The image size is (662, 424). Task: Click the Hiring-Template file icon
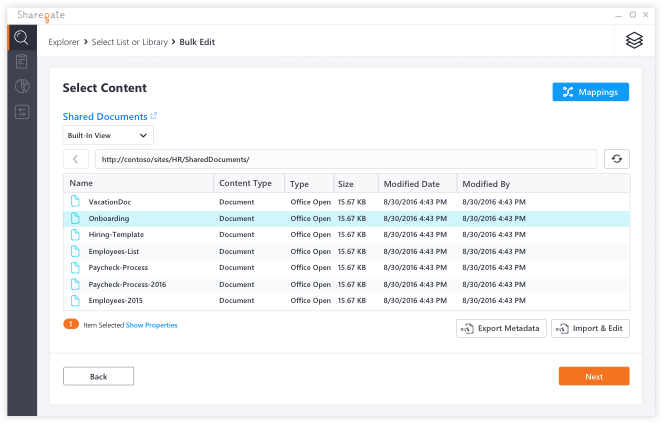pyautogui.click(x=75, y=234)
